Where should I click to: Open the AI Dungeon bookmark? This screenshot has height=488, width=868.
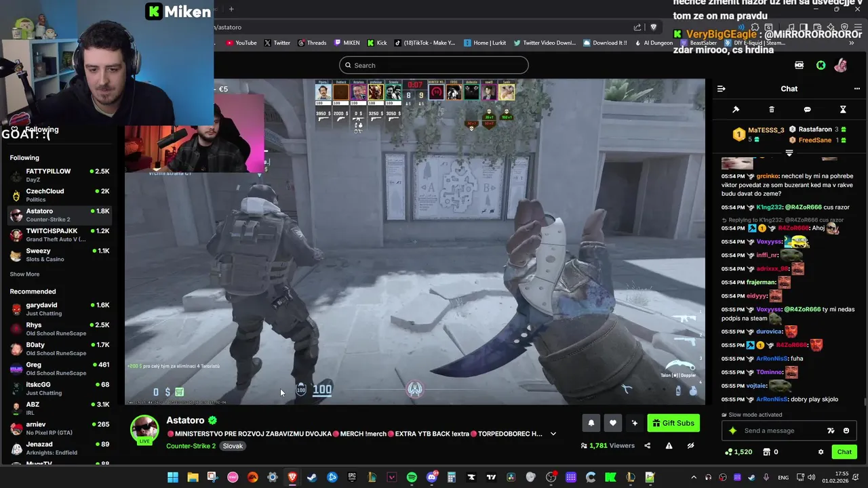click(x=652, y=43)
